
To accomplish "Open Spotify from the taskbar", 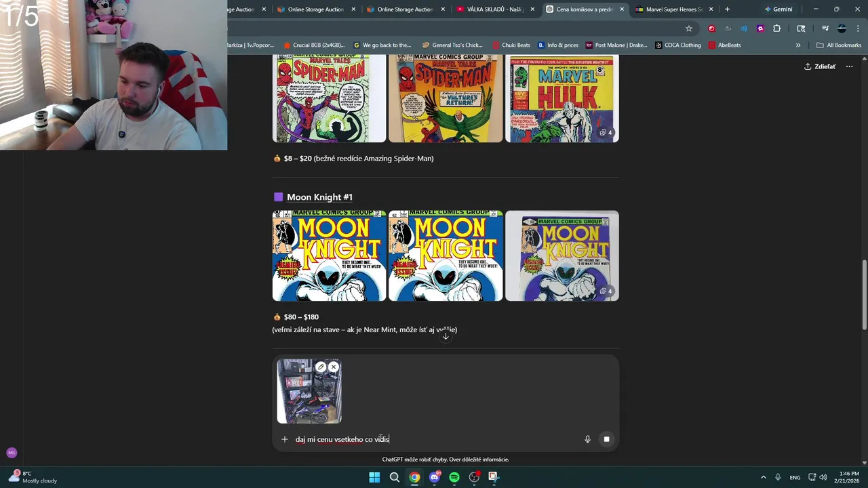I will [x=454, y=477].
